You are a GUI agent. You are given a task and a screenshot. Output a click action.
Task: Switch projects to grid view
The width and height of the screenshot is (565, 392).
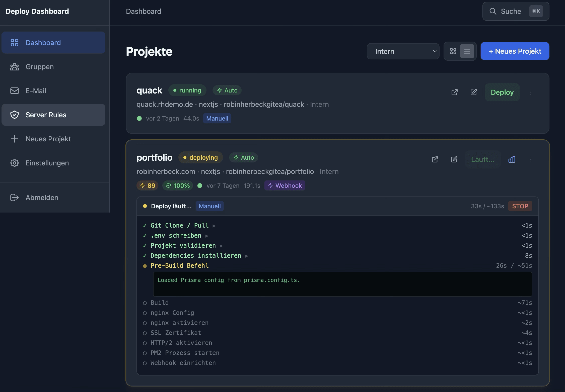click(453, 51)
